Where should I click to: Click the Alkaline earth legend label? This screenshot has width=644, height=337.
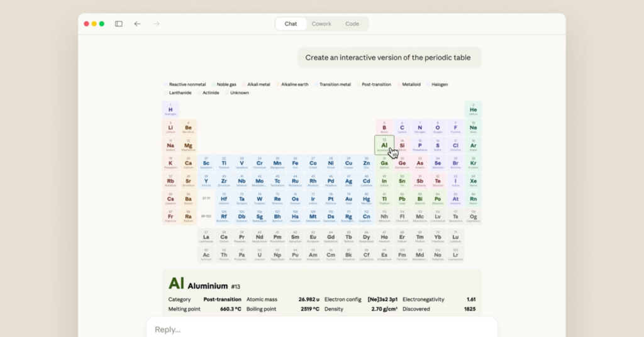point(294,84)
